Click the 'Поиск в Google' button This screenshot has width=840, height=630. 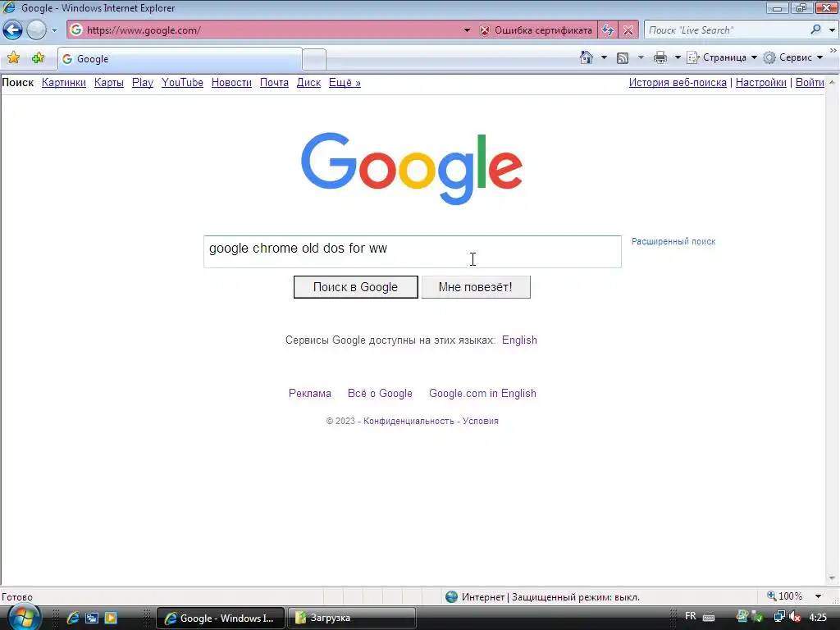click(356, 287)
